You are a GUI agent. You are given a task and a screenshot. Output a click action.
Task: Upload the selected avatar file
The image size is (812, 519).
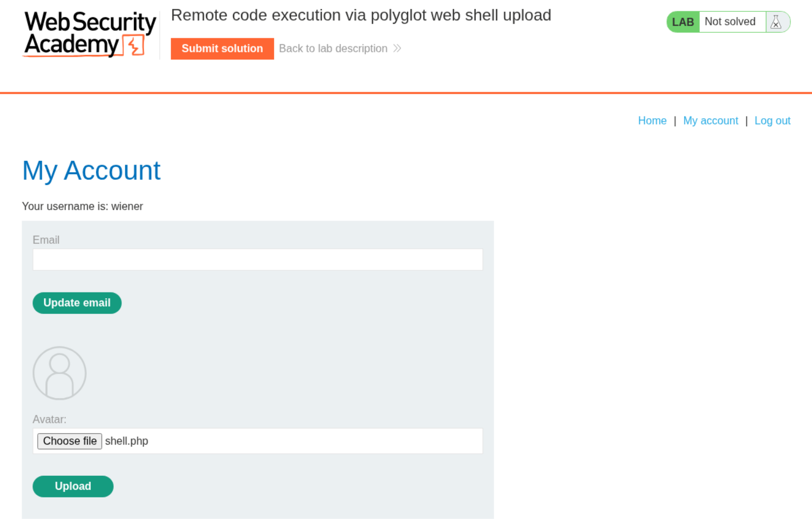[73, 486]
